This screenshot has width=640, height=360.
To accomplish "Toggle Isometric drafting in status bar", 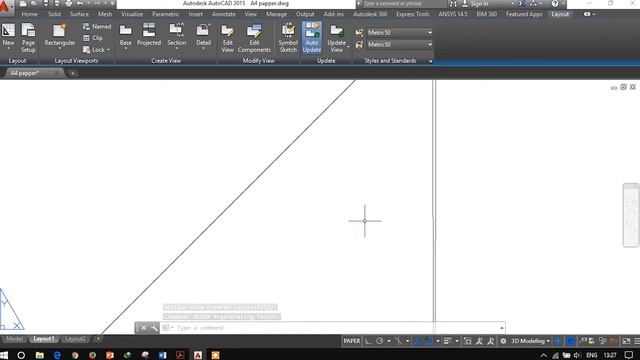I will [398, 341].
